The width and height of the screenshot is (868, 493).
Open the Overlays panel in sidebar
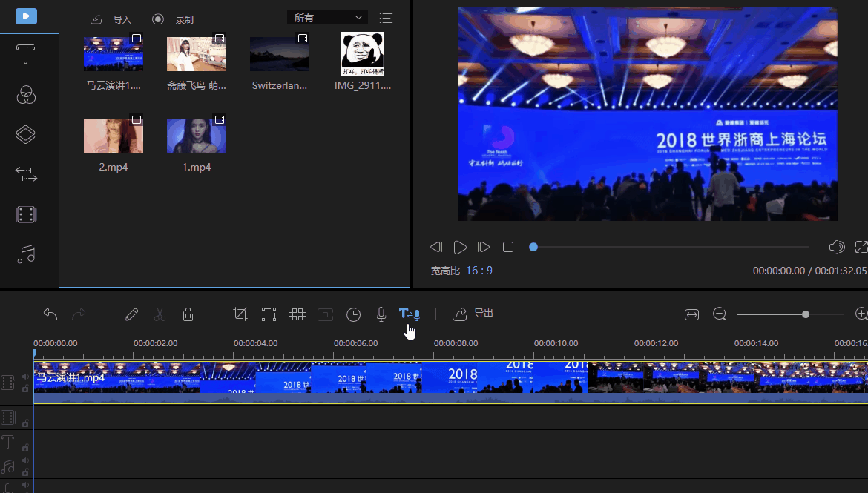click(26, 134)
